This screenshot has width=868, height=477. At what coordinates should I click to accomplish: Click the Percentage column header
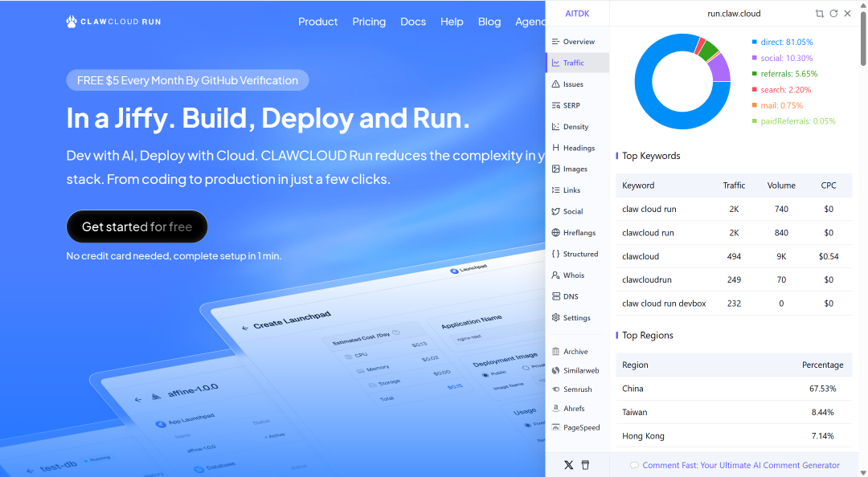823,365
